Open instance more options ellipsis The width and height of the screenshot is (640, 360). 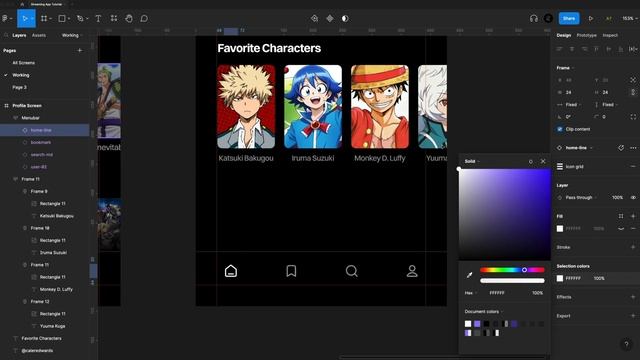(x=633, y=148)
